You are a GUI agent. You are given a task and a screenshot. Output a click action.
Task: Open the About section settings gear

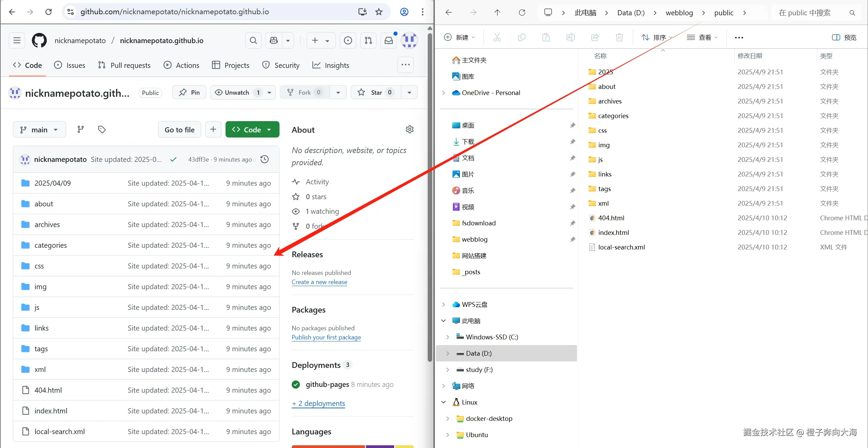[409, 130]
